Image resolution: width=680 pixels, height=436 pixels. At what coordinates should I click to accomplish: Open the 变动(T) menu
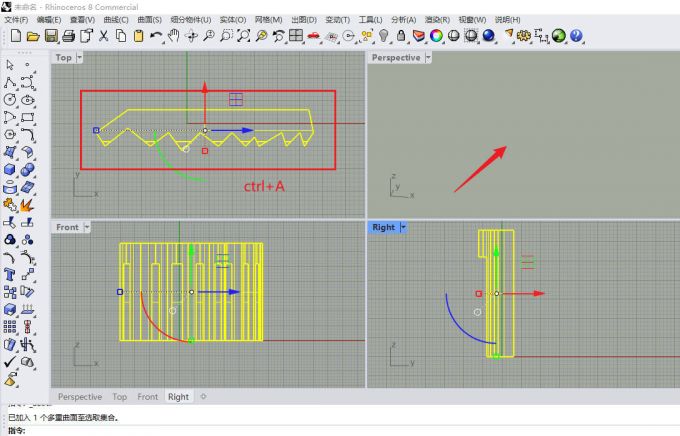[x=337, y=20]
